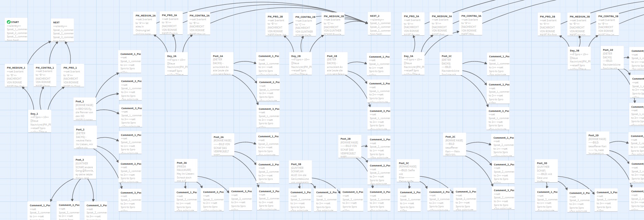Viewport: 644px width, 220px height.
Task: Click the Day_1 passage node
Action: pyautogui.click(x=40, y=121)
